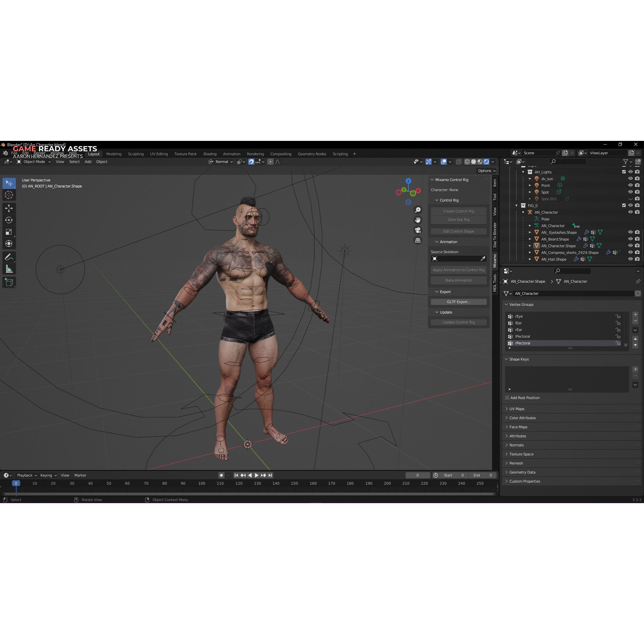Screen dimensions: 644x644
Task: Hide AN_Hair.Shape in viewport
Action: pos(630,259)
